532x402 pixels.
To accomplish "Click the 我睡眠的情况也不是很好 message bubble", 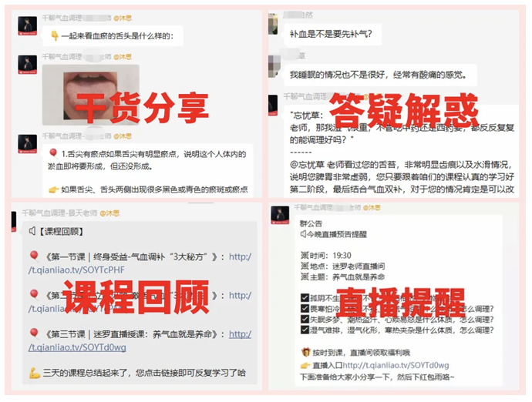I will click(x=380, y=75).
